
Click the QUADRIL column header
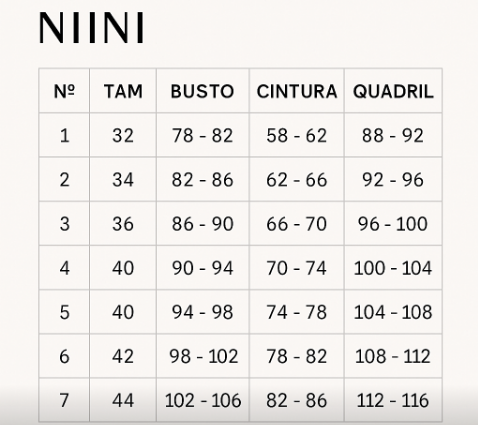(393, 91)
